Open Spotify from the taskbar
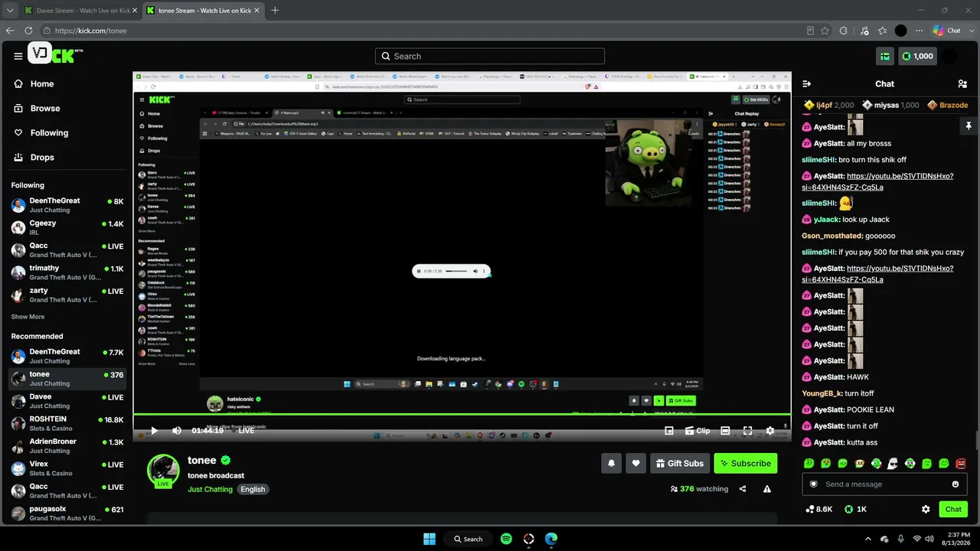The width and height of the screenshot is (980, 551). coord(506,539)
